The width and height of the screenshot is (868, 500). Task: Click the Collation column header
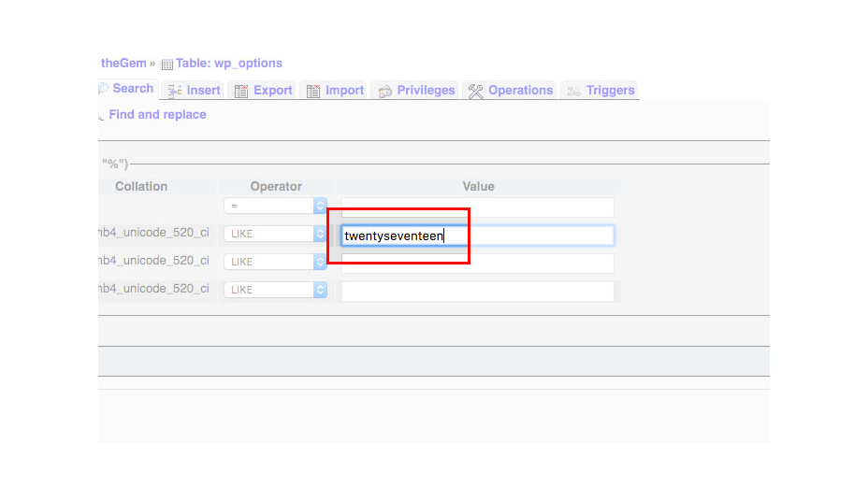click(x=141, y=186)
